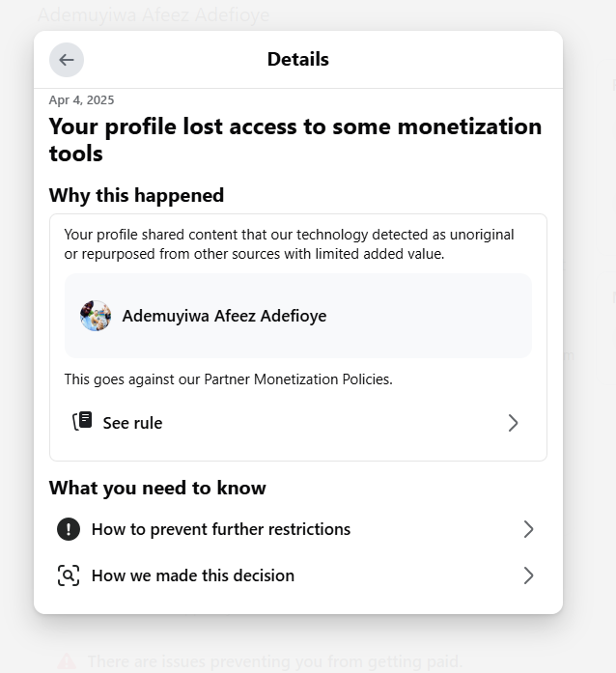Expand the prevent further restrictions chevron
The width and height of the screenshot is (616, 673).
(528, 529)
